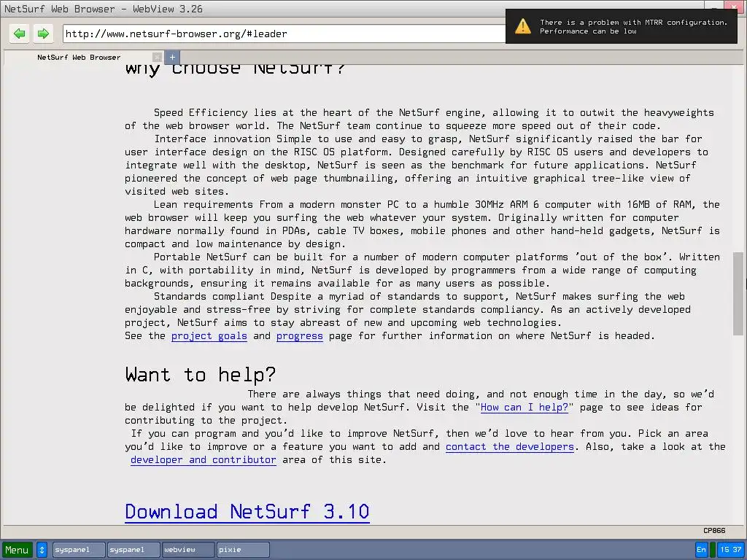Follow the "How can I help?" link
The image size is (747, 560).
point(524,408)
